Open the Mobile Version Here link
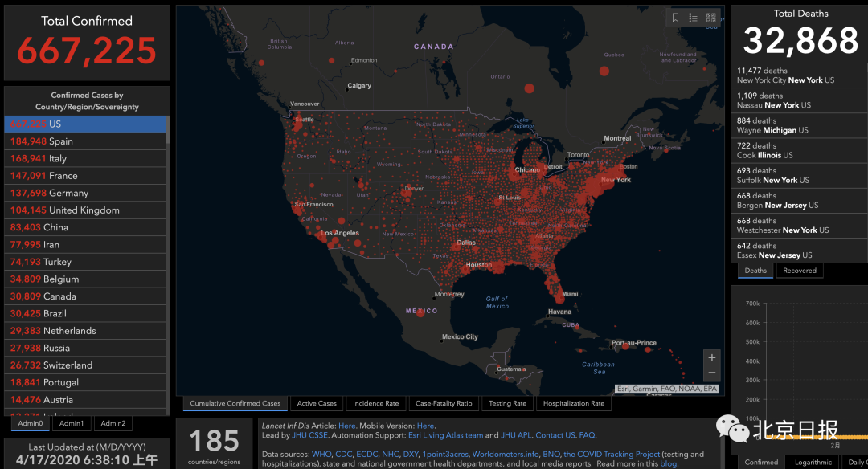 425,426
